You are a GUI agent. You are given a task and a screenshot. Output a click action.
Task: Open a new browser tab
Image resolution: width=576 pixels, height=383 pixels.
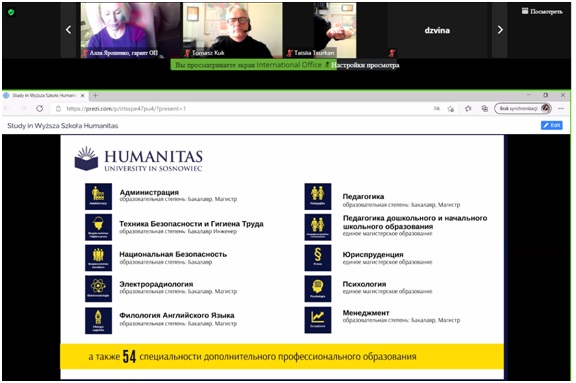[95, 95]
